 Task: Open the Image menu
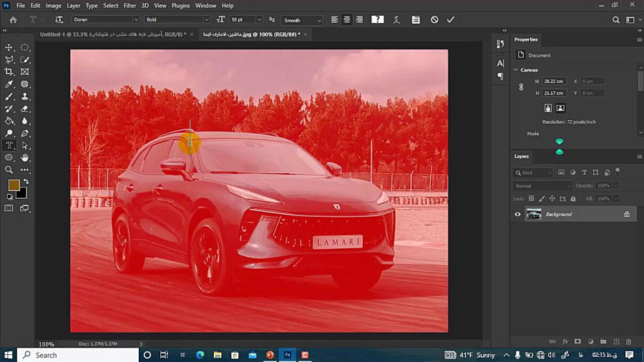tap(54, 6)
